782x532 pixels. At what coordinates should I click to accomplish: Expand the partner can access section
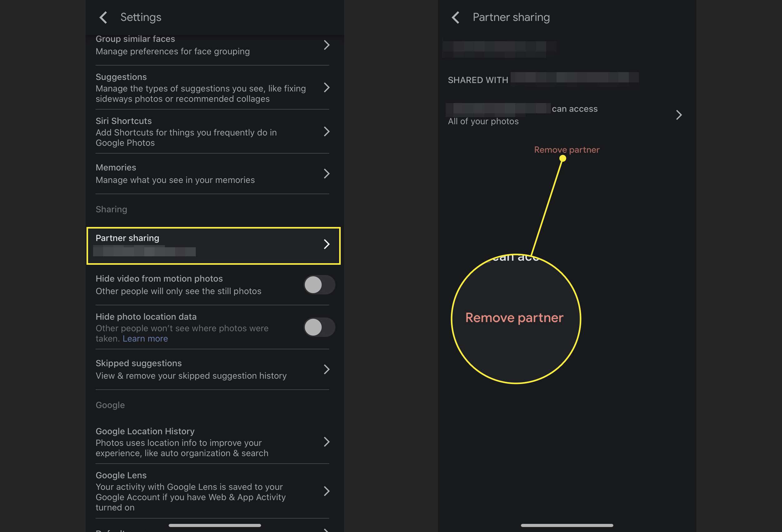click(x=678, y=115)
